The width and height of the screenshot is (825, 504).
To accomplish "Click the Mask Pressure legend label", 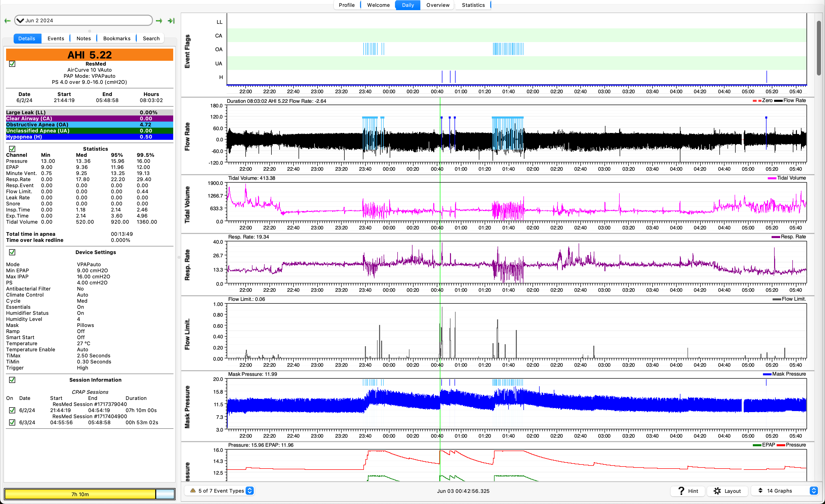I will click(x=789, y=374).
